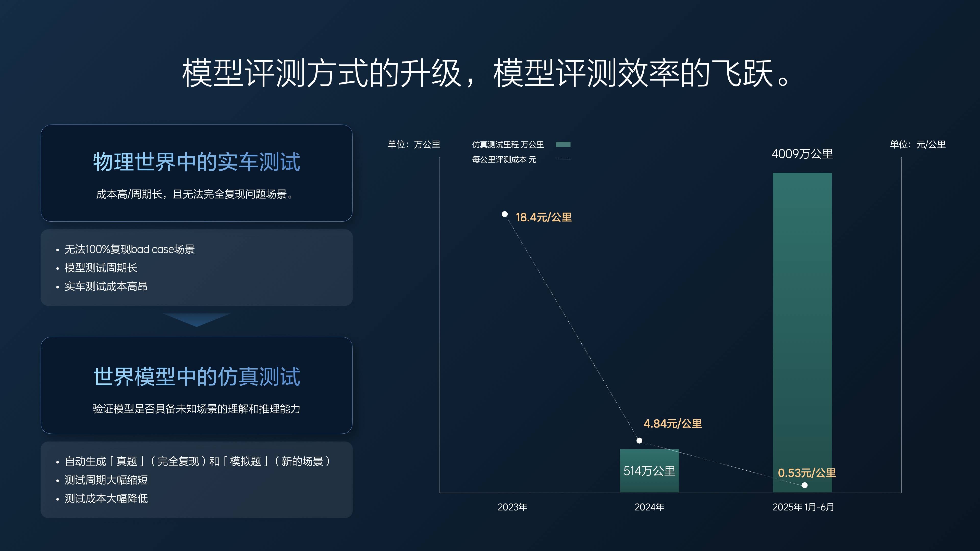Click the 物理世界中的实车测试 heading
The image size is (980, 551).
[197, 162]
